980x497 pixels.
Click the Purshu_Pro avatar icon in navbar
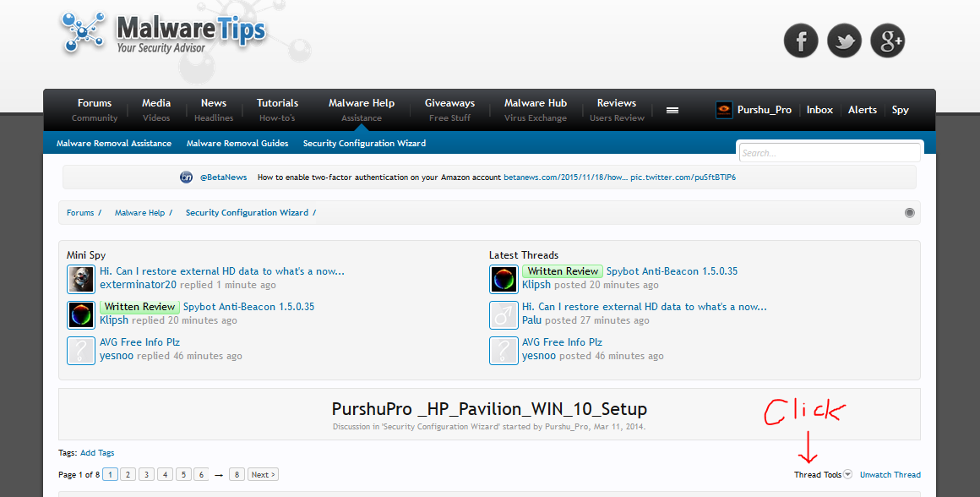pyautogui.click(x=724, y=110)
